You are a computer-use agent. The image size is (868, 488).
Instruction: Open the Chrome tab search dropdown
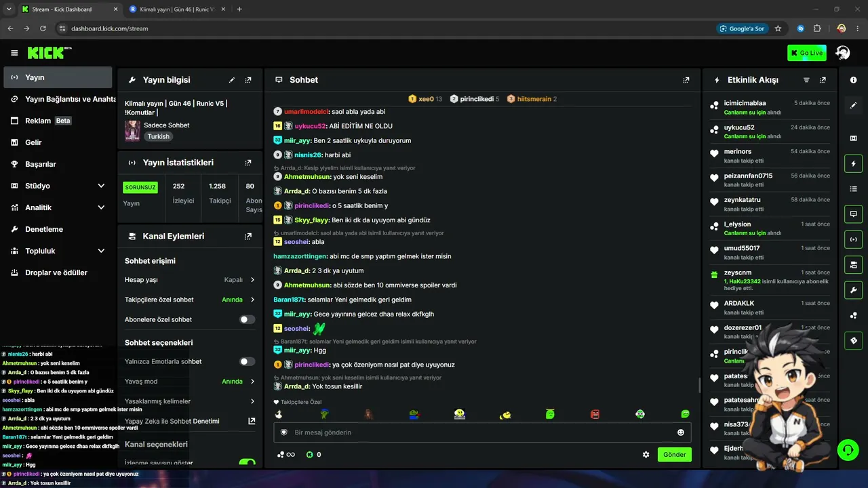pyautogui.click(x=9, y=9)
